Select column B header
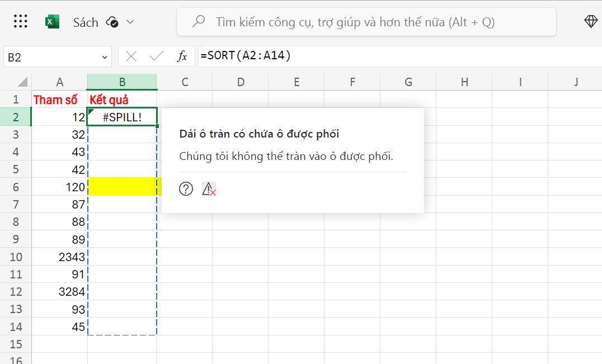The image size is (602, 364). click(x=122, y=82)
